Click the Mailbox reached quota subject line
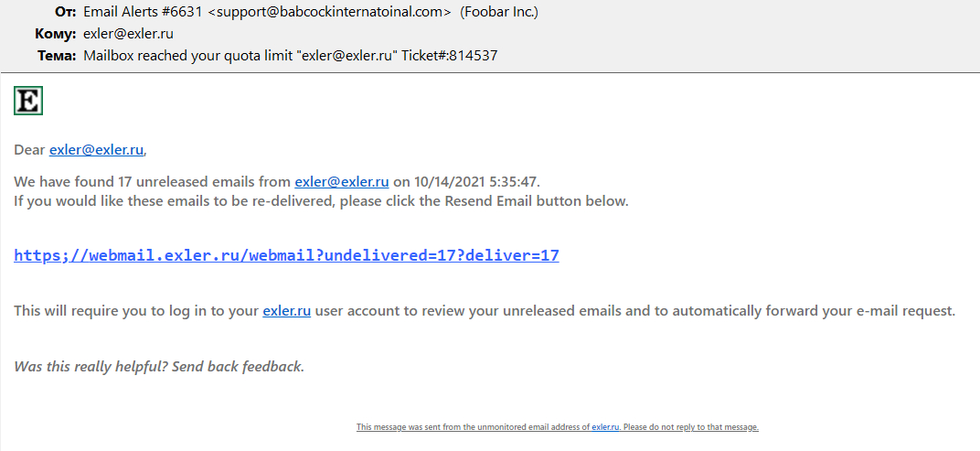 [238, 56]
